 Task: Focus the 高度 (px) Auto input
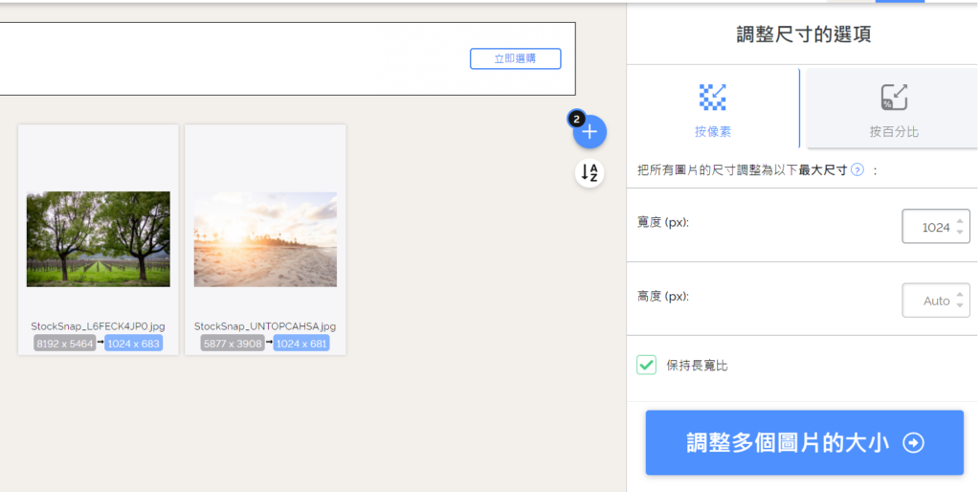tap(936, 300)
